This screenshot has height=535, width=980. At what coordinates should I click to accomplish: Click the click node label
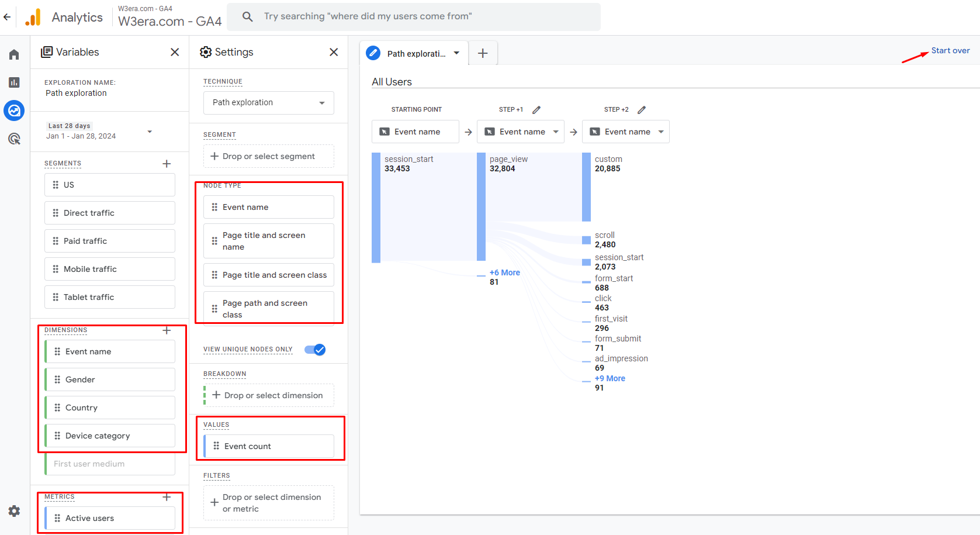point(603,298)
